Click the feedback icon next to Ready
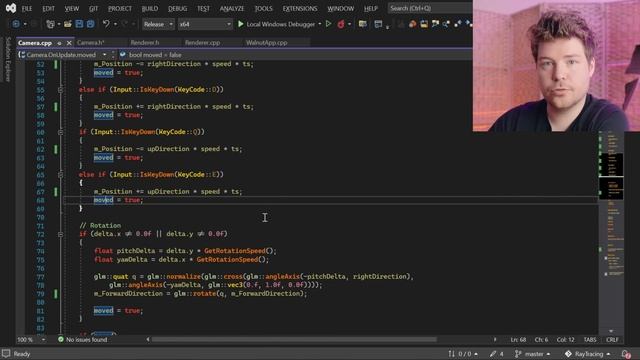The width and height of the screenshot is (640, 360). tap(6, 353)
